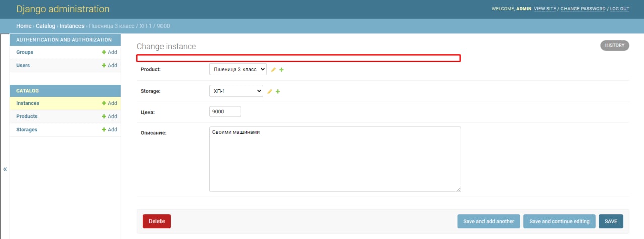Open the History of this instance
Viewport: 644px width, 239px height.
(615, 45)
